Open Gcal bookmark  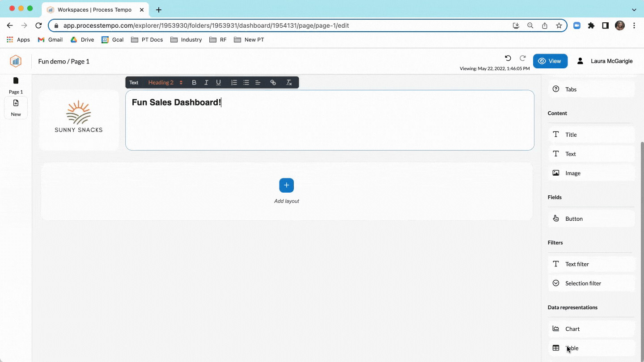pos(113,40)
